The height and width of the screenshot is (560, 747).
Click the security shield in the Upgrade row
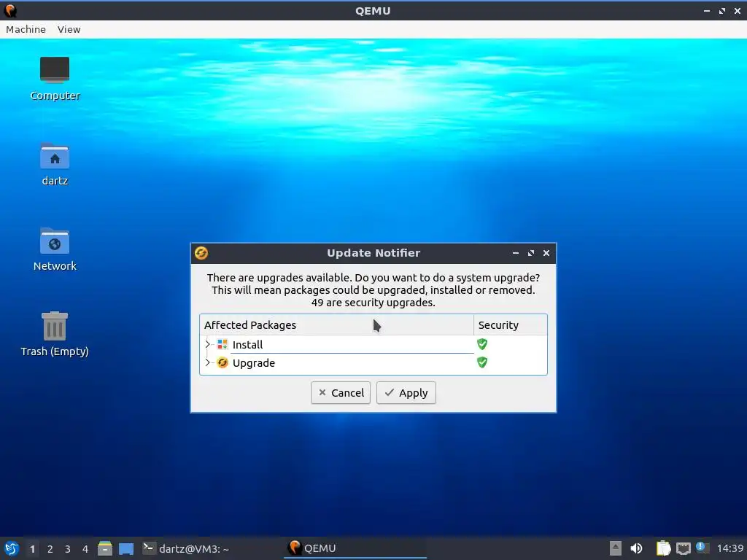(x=482, y=362)
